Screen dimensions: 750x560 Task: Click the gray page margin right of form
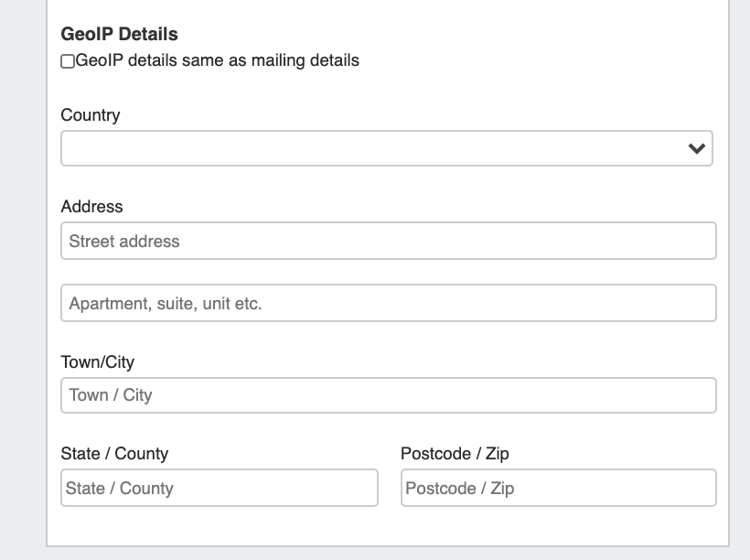tap(739, 275)
